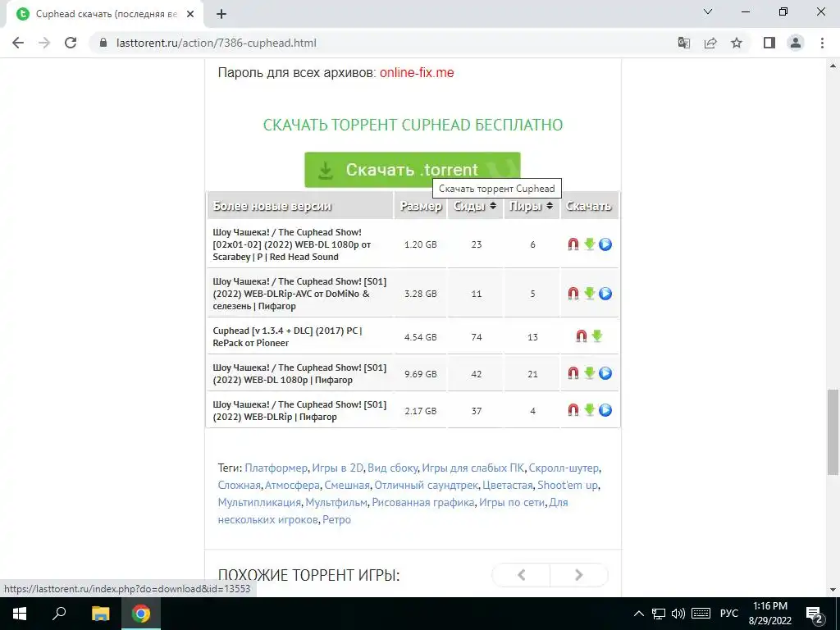Click blue play icon in 9.69 GB row
The image size is (840, 630).
point(605,373)
